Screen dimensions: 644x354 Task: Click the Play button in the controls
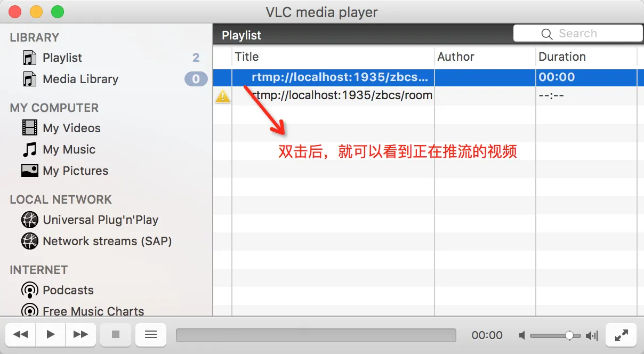(51, 334)
